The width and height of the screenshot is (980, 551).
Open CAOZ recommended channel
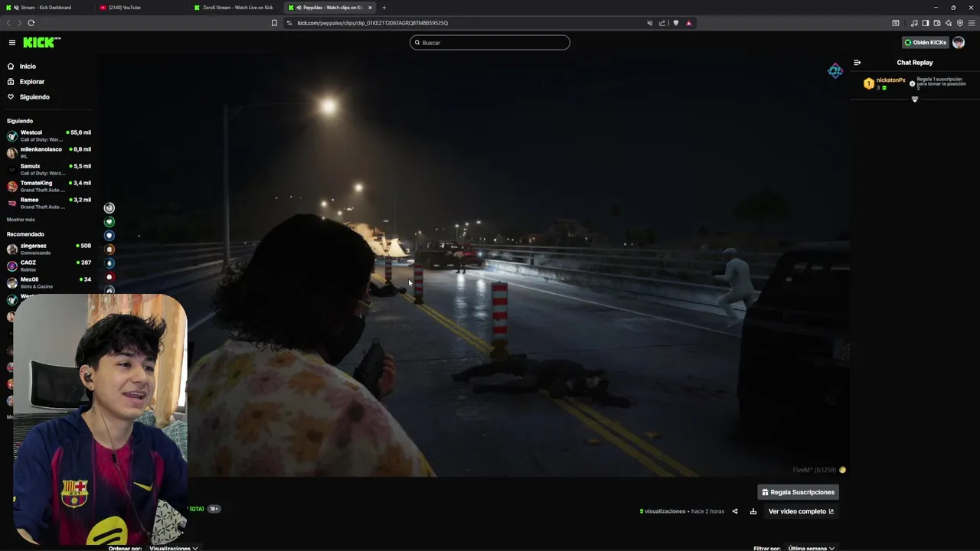49,266
